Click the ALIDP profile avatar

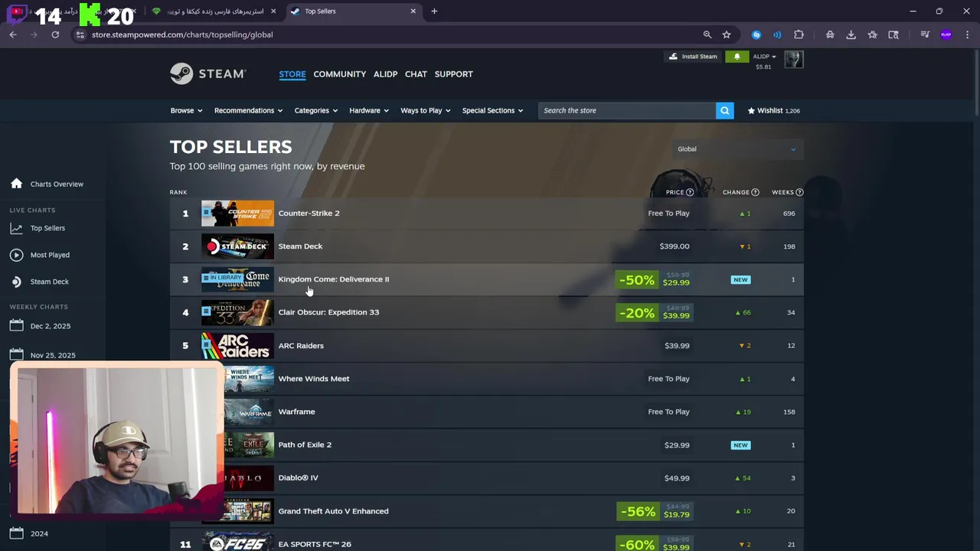pyautogui.click(x=794, y=60)
